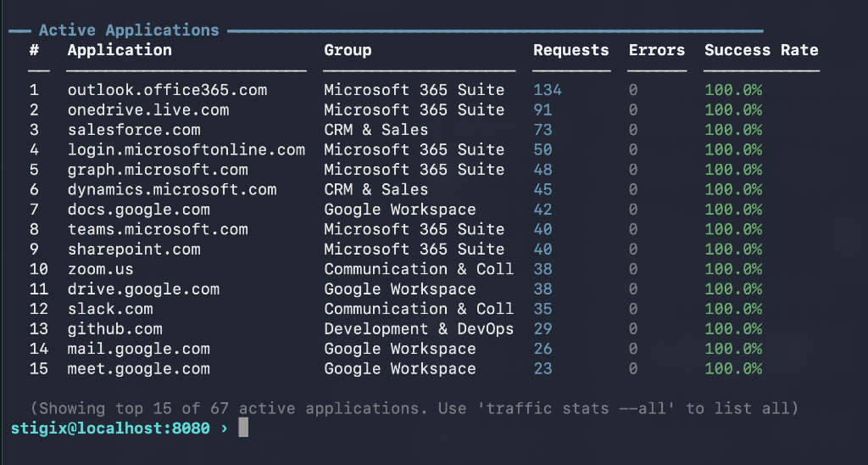This screenshot has height=465, width=868.
Task: Click the terminal cursor block at the prompt
Action: click(x=243, y=428)
